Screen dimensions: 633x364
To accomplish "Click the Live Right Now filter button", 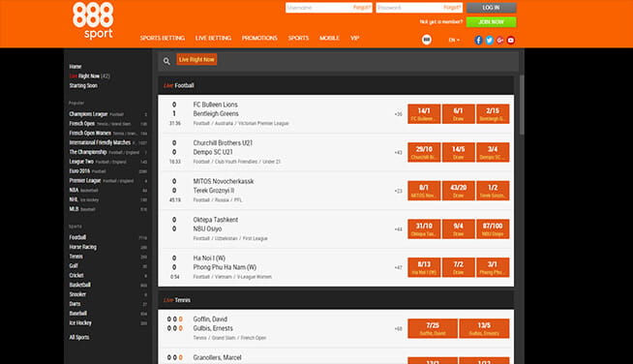I will pos(196,59).
